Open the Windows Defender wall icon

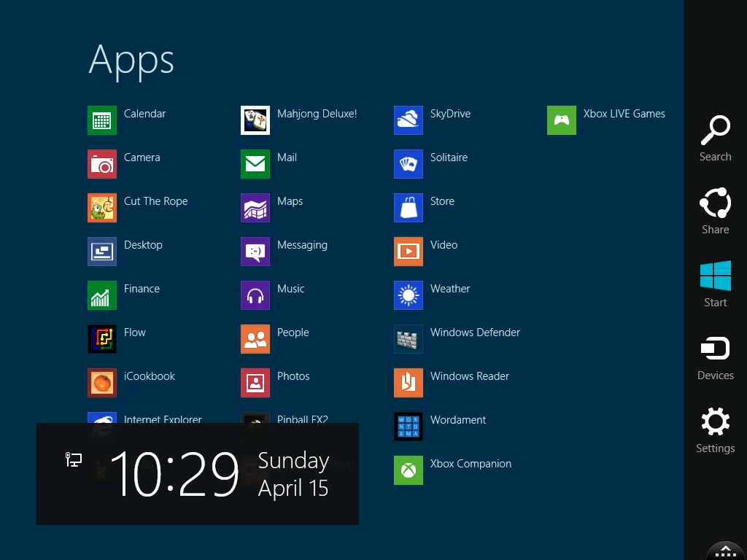[x=409, y=339]
